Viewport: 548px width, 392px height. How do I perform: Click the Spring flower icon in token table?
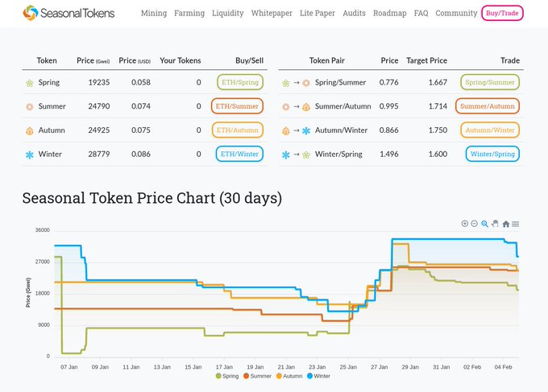[x=30, y=83]
